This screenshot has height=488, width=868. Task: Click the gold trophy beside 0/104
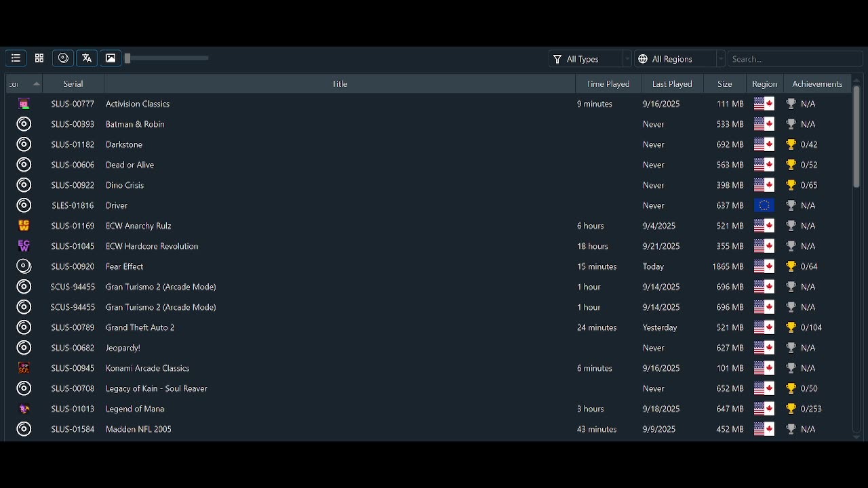pyautogui.click(x=791, y=327)
